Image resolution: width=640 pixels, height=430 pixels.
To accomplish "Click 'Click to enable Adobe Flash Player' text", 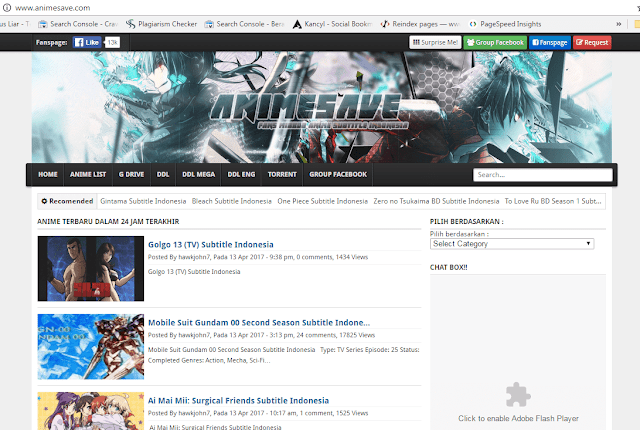I will 518,419.
